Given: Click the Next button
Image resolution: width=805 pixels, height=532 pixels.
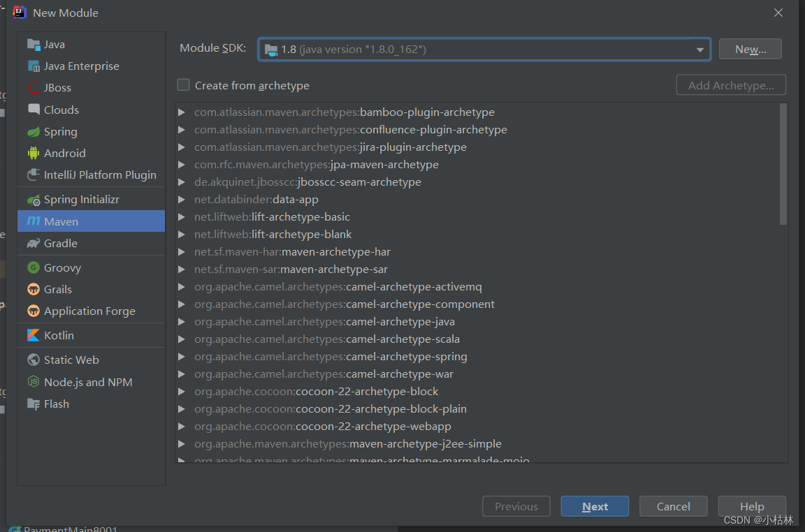Looking at the screenshot, I should coord(595,507).
